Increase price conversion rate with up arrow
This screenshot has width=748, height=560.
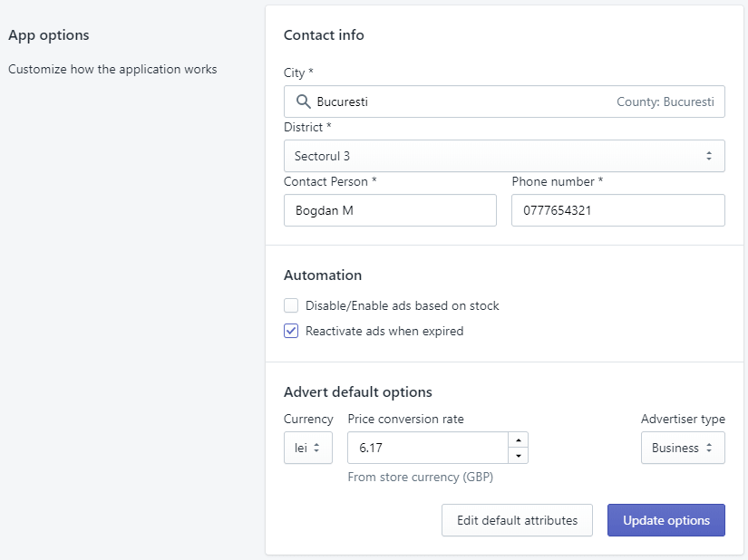[x=518, y=439]
